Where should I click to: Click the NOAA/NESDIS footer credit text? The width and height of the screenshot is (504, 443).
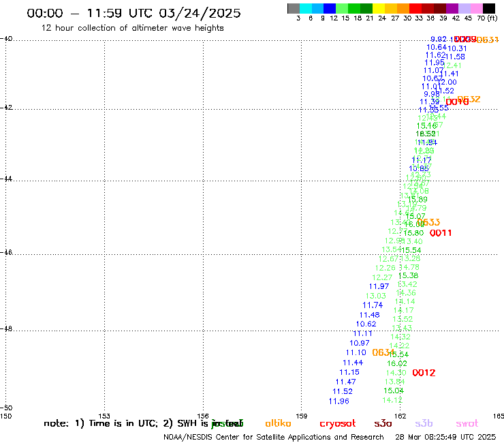(274, 438)
